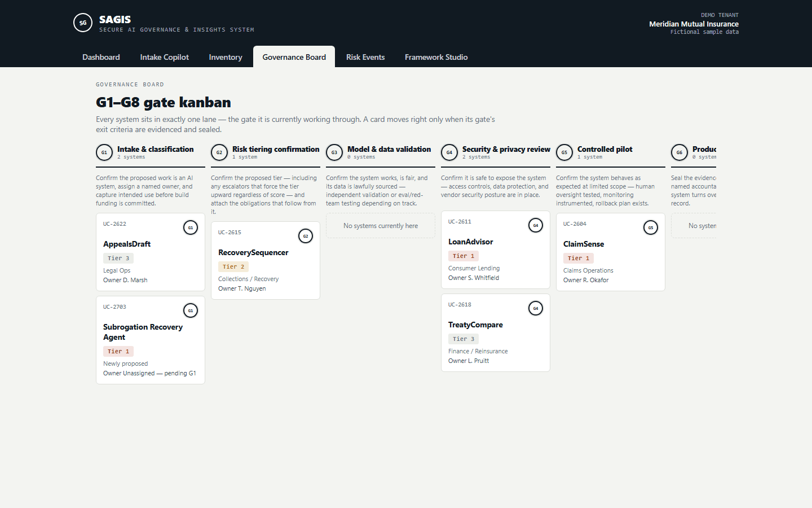Click the UC-2703 identifier
This screenshot has width=812, height=508.
[x=114, y=307]
